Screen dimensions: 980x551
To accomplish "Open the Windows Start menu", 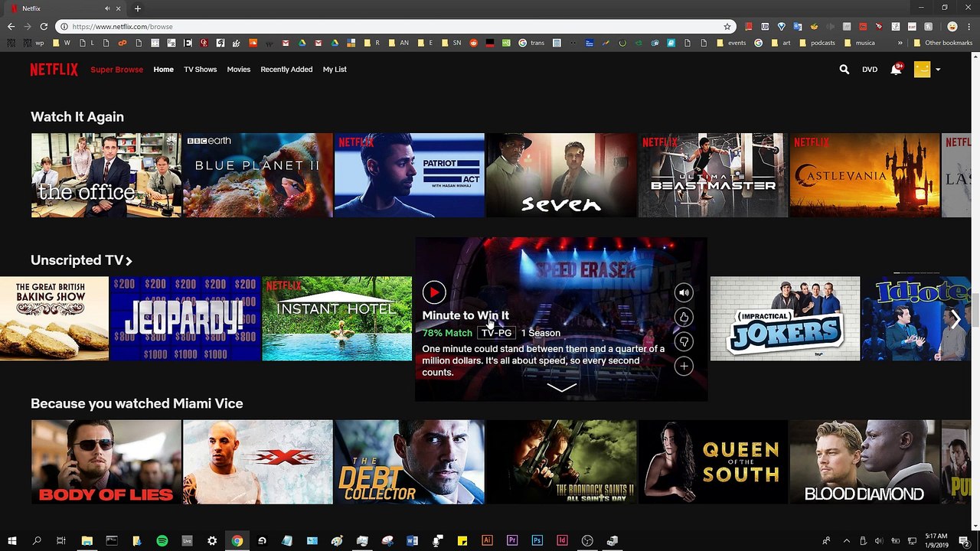I will 11,541.
